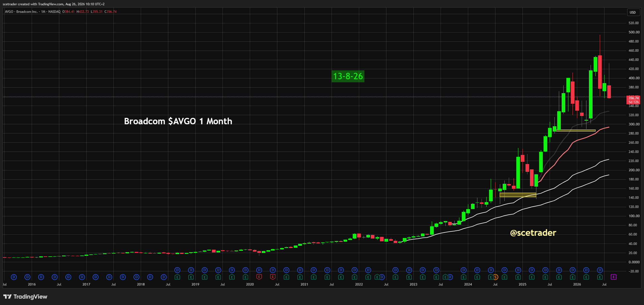Click the 2026 time axis label

click(577, 284)
